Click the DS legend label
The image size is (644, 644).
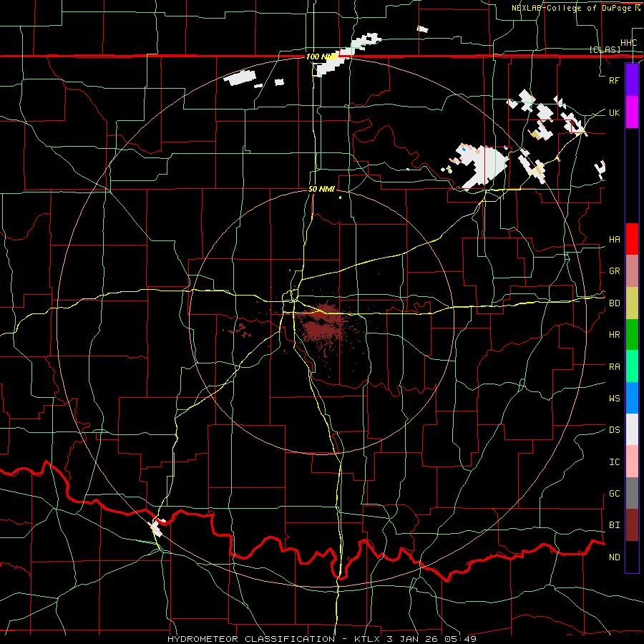[614, 430]
